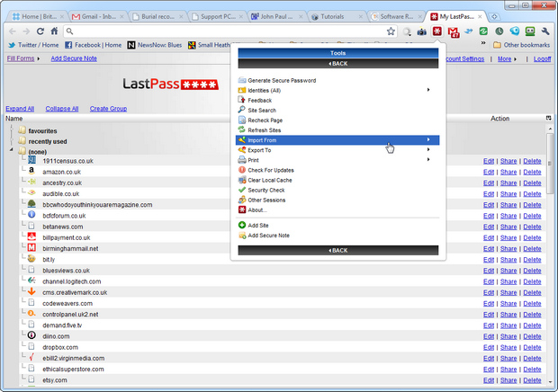Click the green sync extension icon

tap(483, 31)
